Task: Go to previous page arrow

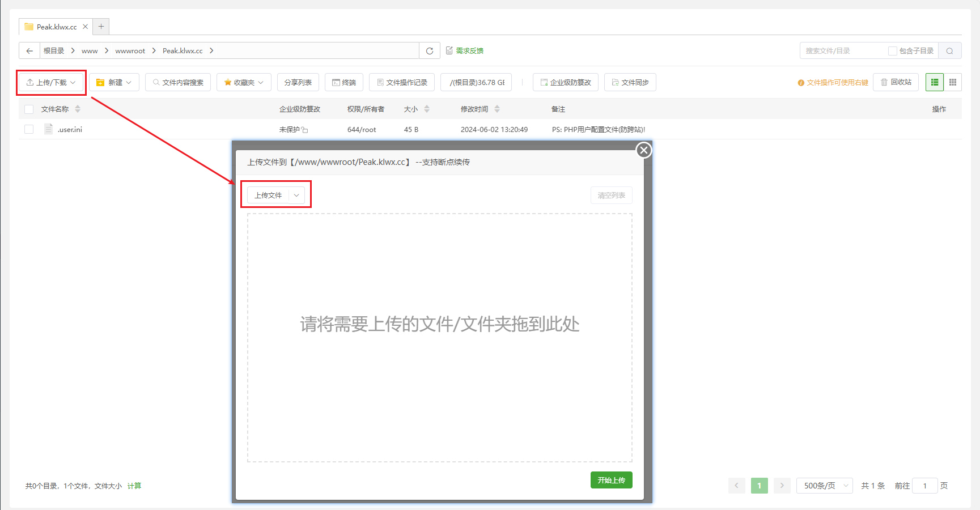Action: tap(737, 486)
